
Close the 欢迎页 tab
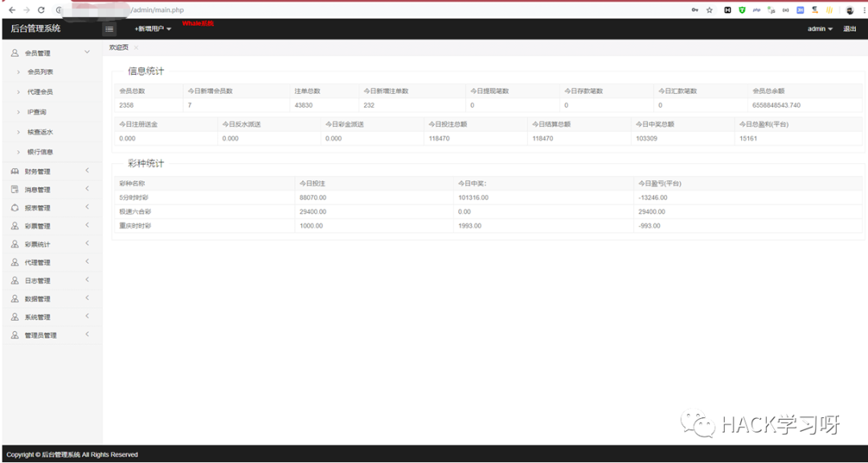[136, 47]
